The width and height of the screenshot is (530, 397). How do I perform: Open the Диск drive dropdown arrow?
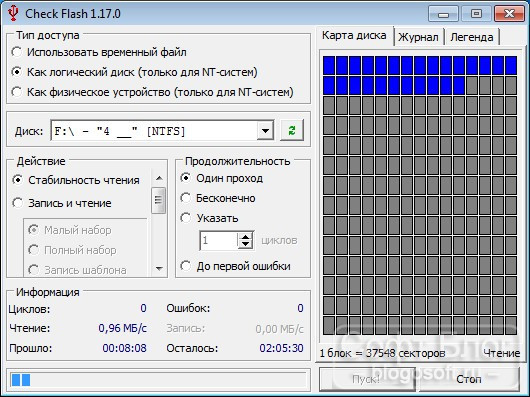click(x=265, y=130)
